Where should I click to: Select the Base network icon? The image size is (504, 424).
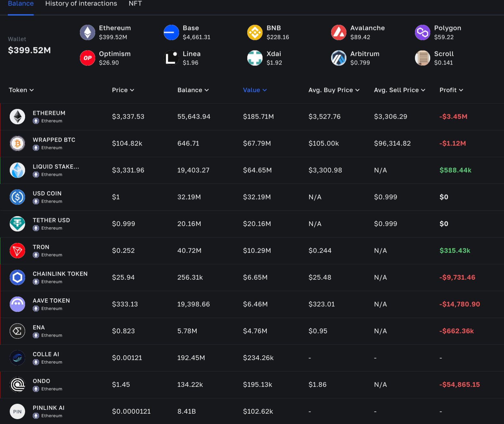coord(171,32)
